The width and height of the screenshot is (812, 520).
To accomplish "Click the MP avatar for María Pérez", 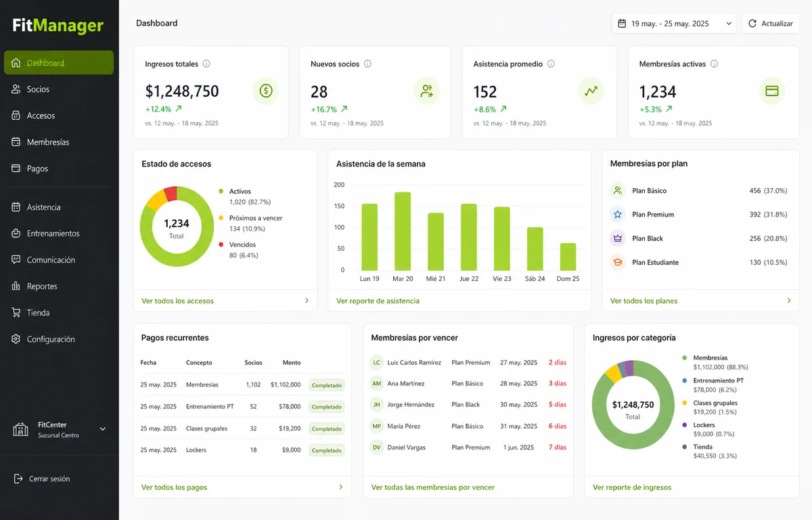I will (377, 426).
